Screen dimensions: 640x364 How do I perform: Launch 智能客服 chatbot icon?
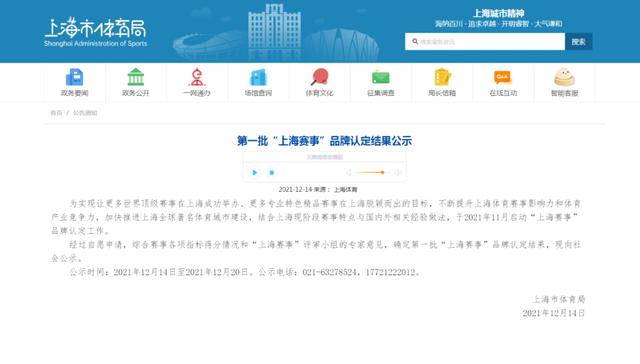(564, 77)
